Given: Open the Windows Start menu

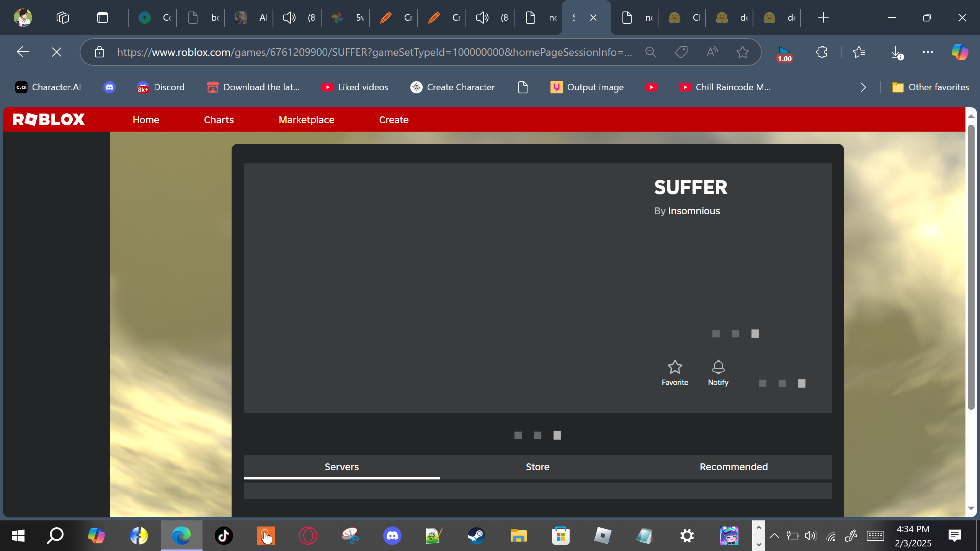Looking at the screenshot, I should pos(18,536).
